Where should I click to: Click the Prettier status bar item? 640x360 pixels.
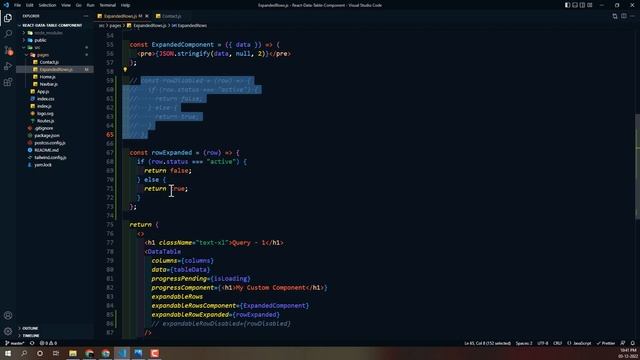(606, 343)
